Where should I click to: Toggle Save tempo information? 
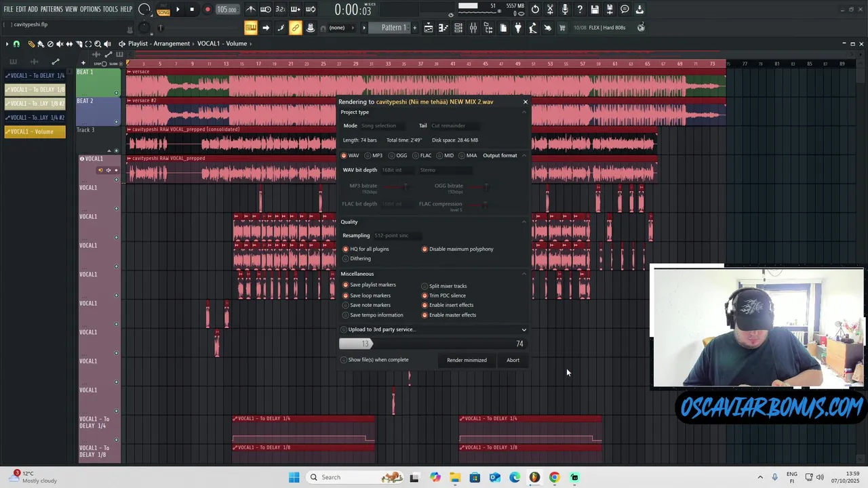pos(373,315)
